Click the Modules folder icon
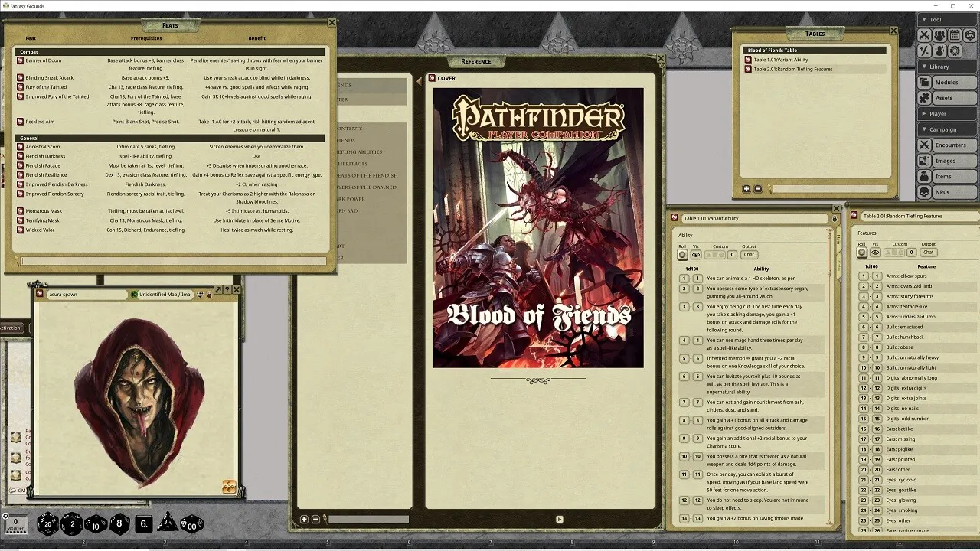This screenshot has height=551, width=980. click(x=925, y=83)
